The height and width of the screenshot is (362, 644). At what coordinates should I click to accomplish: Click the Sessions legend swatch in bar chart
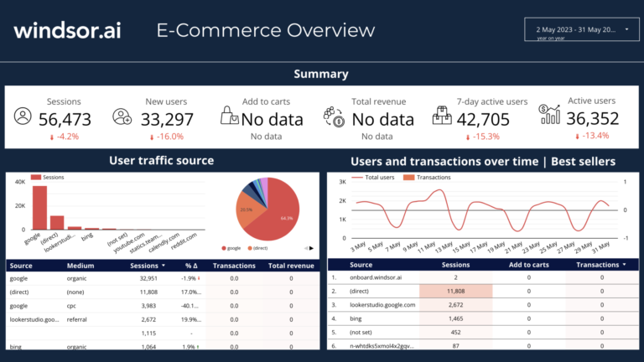pyautogui.click(x=36, y=178)
